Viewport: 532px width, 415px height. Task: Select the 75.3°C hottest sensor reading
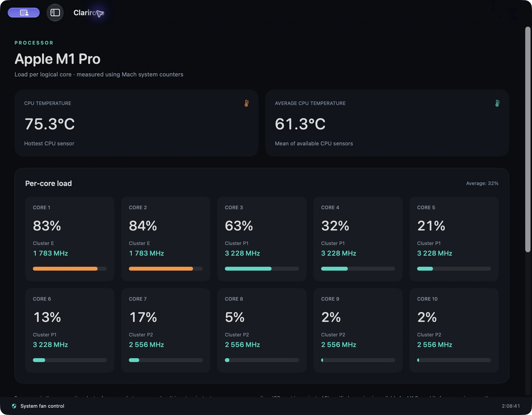[49, 124]
